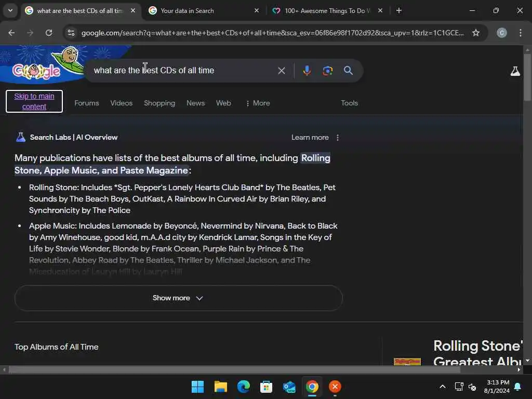The width and height of the screenshot is (532, 399).
Task: Click the browser back arrow
Action: point(11,33)
